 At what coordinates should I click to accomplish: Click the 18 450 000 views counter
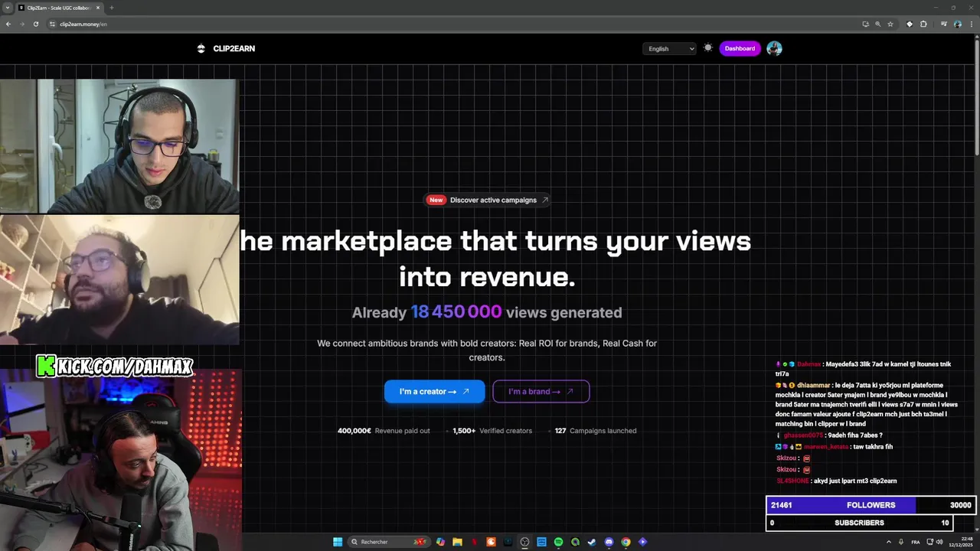coord(456,312)
